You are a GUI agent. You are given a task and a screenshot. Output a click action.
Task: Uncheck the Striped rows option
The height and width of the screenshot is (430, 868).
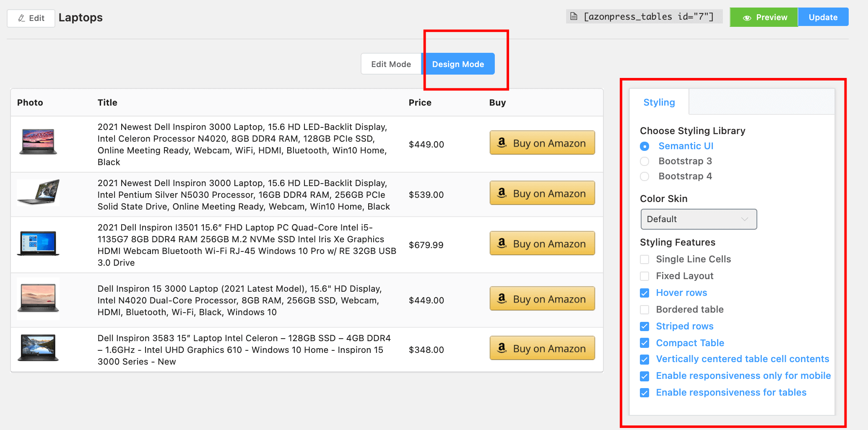[645, 326]
